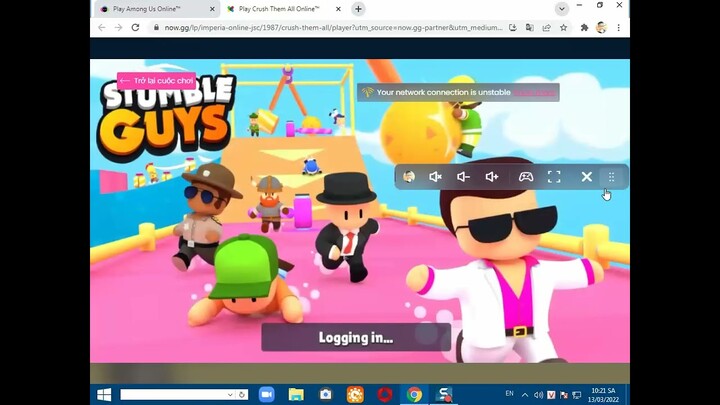Expand the tab search dropdown
The height and width of the screenshot is (405, 720).
click(x=562, y=9)
